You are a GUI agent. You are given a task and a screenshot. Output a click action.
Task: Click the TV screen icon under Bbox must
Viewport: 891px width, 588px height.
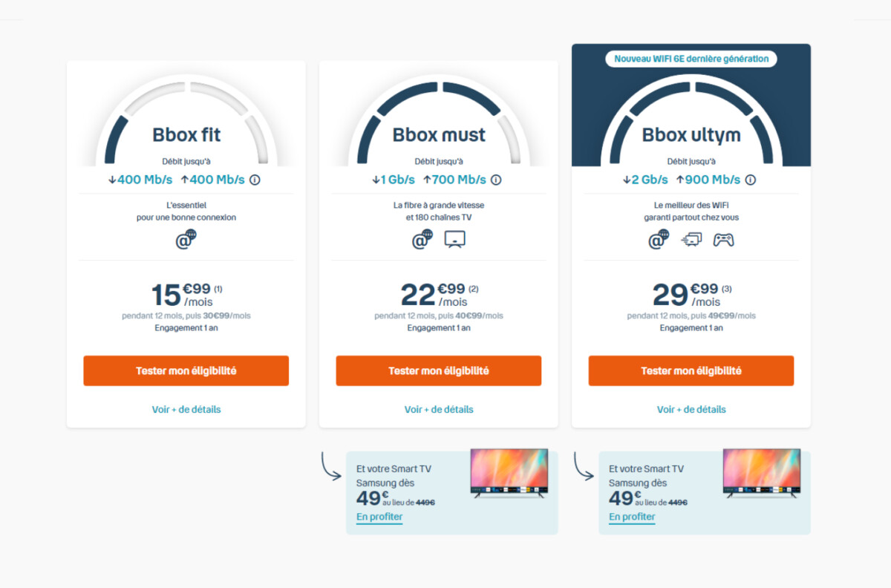tap(454, 239)
